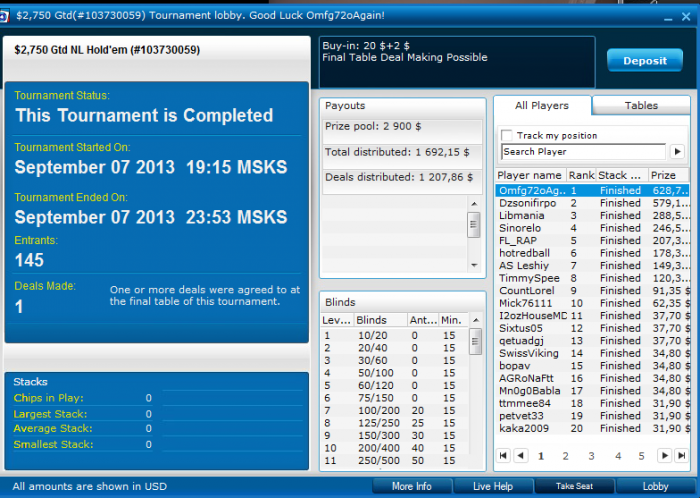
Task: Click the Take Seat button
Action: (x=574, y=486)
